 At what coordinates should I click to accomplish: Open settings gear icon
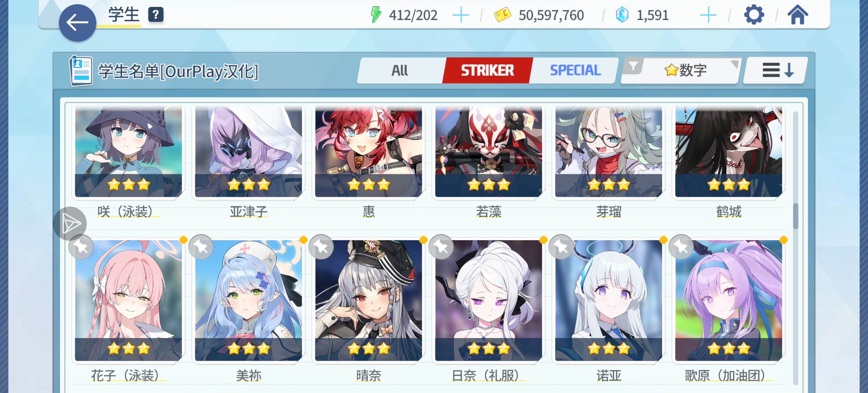754,15
